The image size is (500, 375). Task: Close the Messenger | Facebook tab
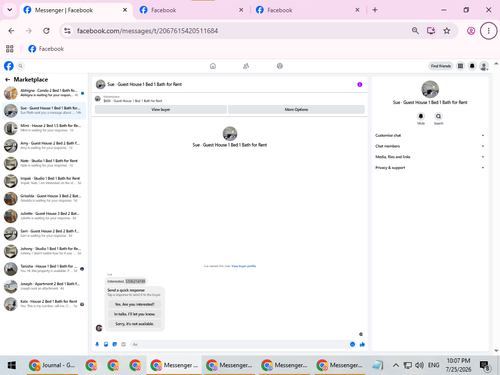coord(125,10)
